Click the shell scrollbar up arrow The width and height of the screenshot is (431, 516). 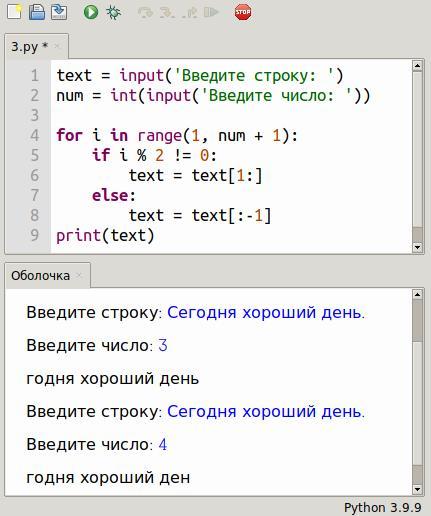[417, 294]
